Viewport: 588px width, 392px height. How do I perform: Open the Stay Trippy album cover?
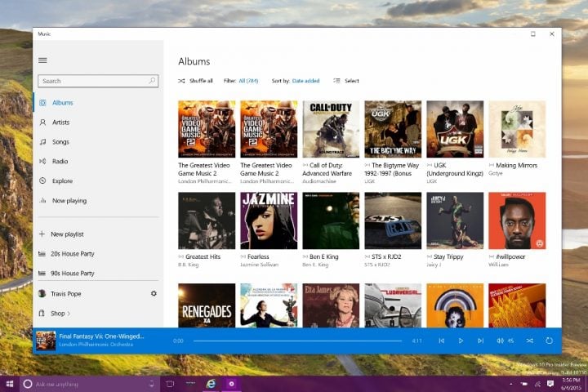pos(455,220)
